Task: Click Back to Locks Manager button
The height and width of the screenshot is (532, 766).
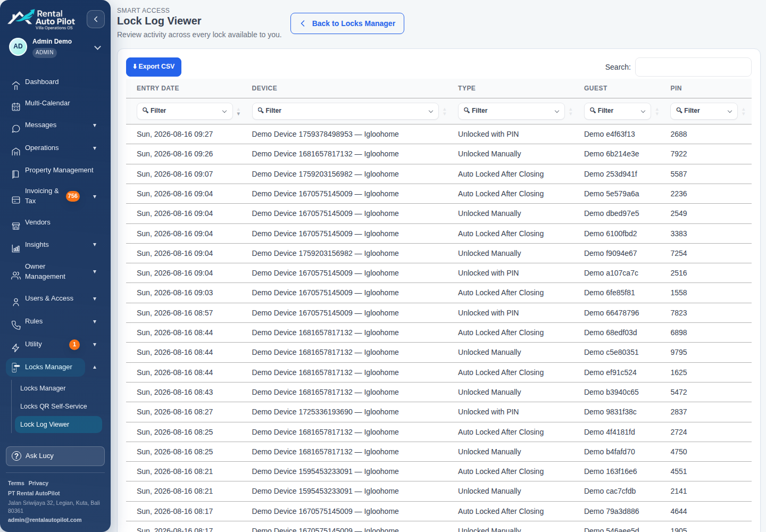Action: (347, 23)
